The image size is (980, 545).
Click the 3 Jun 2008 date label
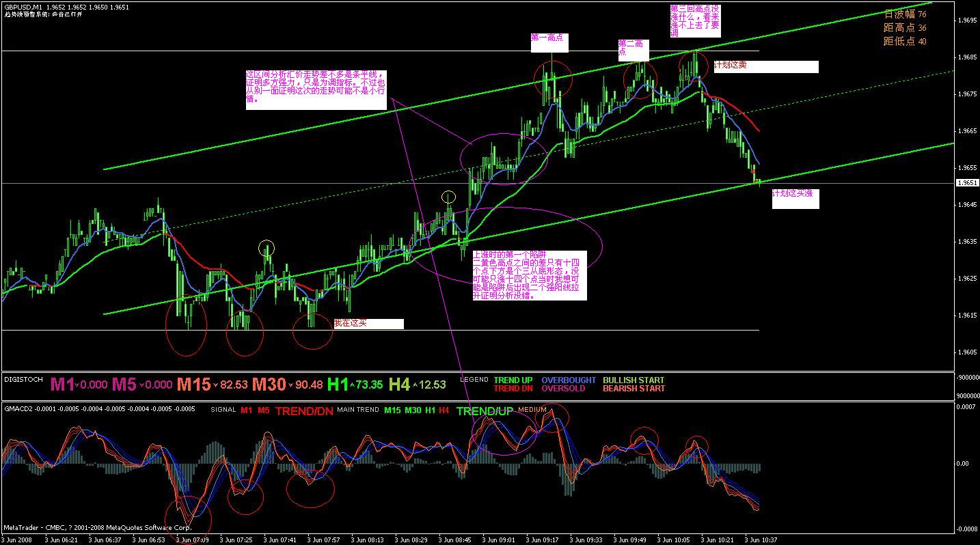[17, 540]
